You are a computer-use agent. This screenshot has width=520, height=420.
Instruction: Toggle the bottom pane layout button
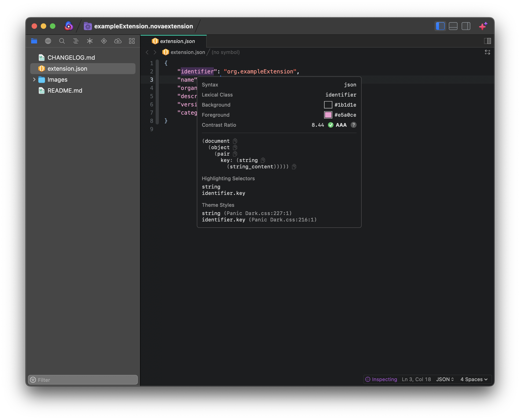(x=453, y=26)
